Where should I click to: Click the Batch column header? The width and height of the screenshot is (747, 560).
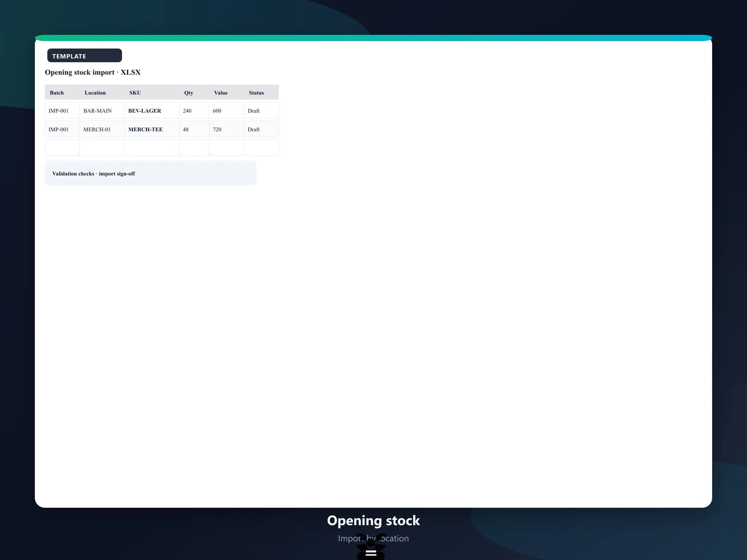(62, 92)
